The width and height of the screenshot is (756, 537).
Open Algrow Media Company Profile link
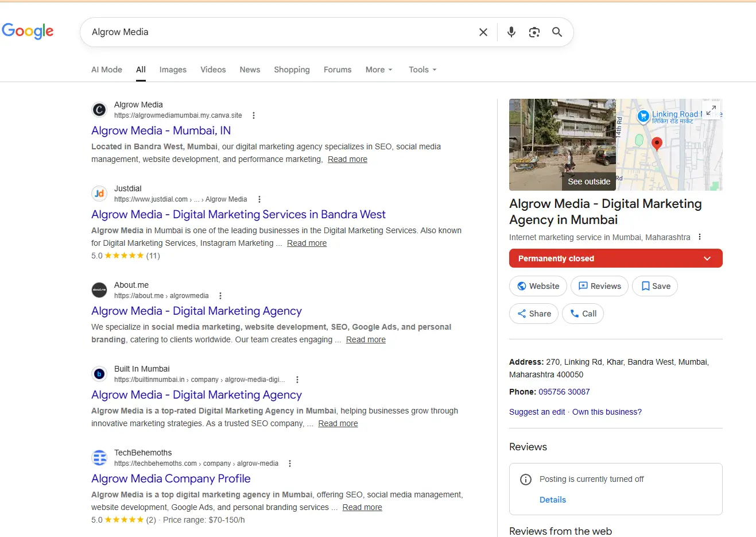pos(170,478)
